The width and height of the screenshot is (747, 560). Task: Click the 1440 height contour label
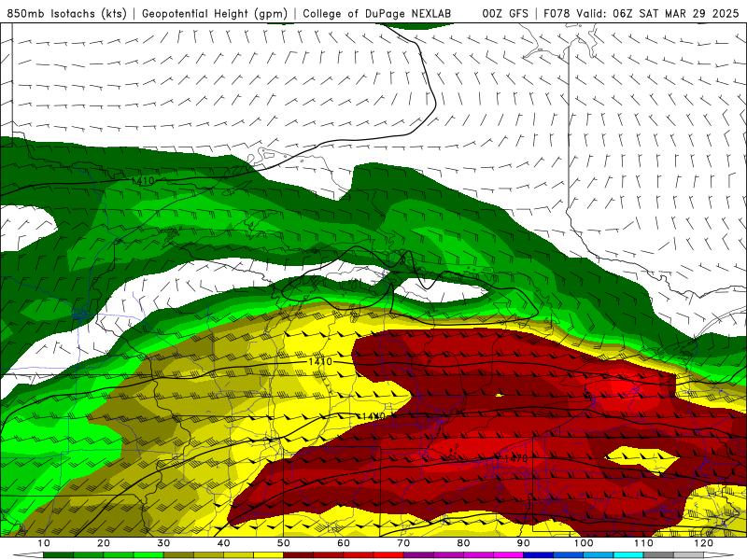click(373, 416)
